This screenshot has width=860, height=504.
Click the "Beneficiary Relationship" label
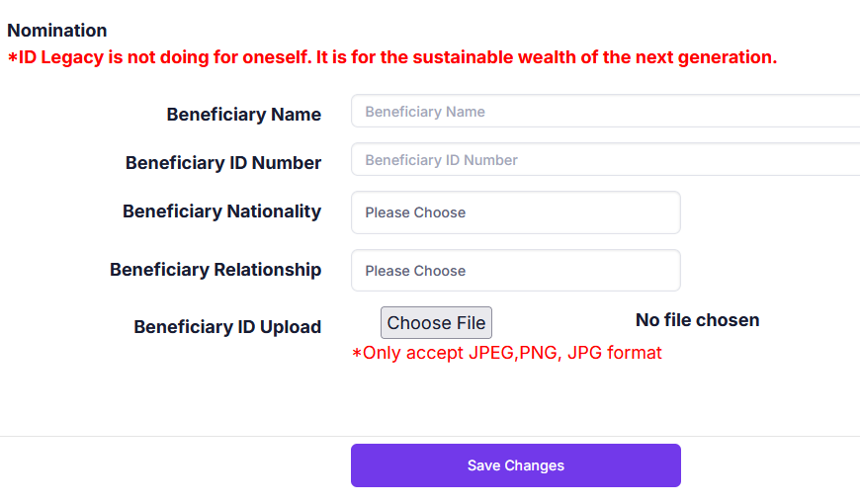(x=215, y=270)
